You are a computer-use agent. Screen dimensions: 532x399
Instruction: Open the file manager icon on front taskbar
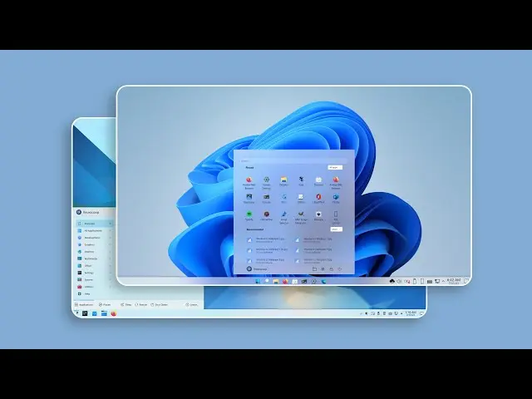click(x=276, y=281)
